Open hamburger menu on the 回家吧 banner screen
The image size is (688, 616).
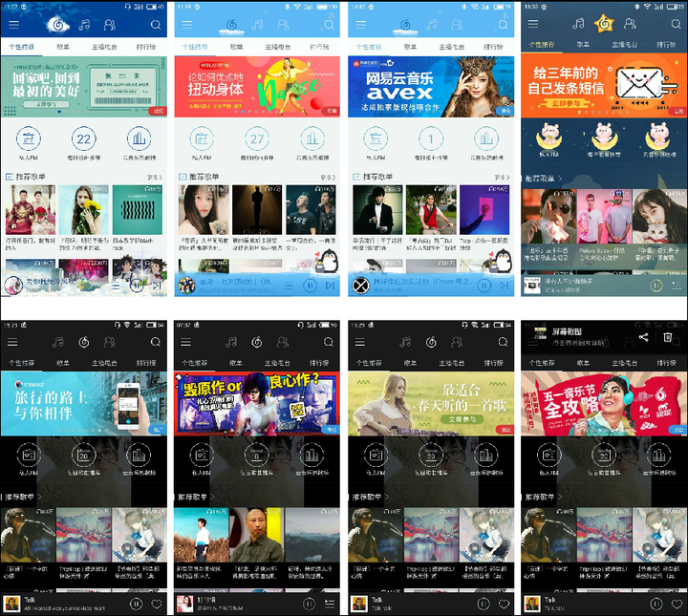coord(13,25)
